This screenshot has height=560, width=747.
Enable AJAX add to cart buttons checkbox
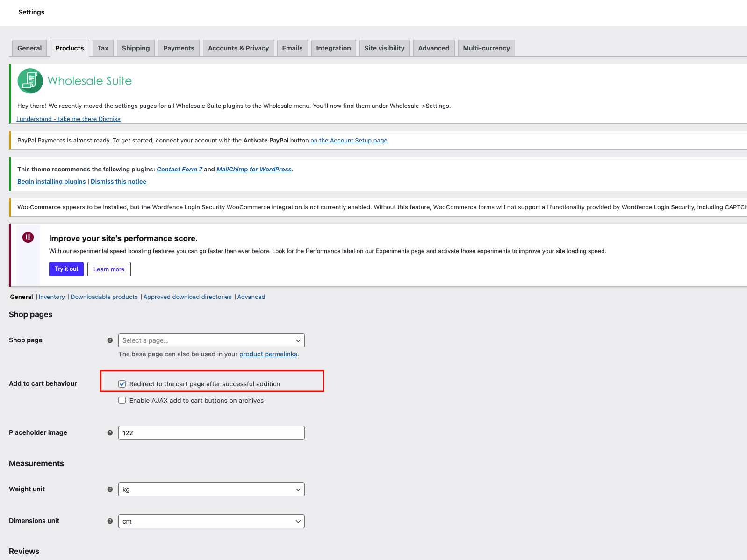[x=122, y=400]
